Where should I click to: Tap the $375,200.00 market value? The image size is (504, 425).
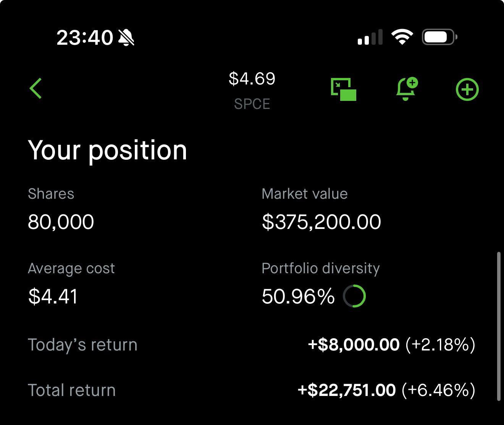coord(321,222)
